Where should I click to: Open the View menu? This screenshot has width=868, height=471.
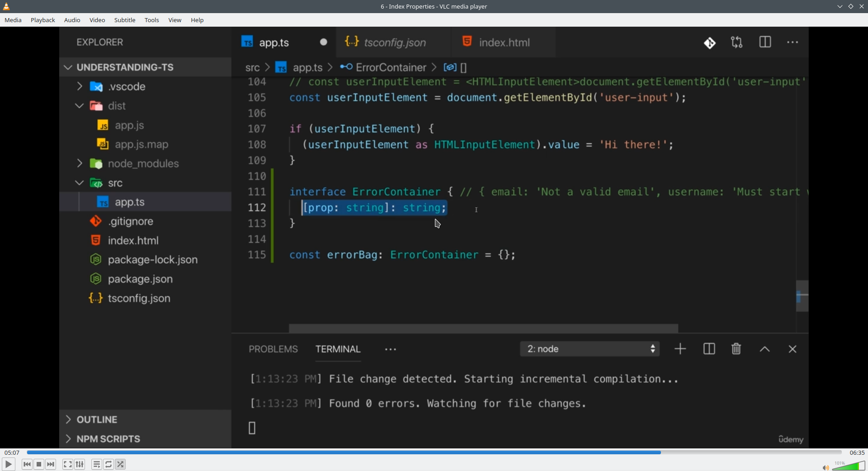175,20
